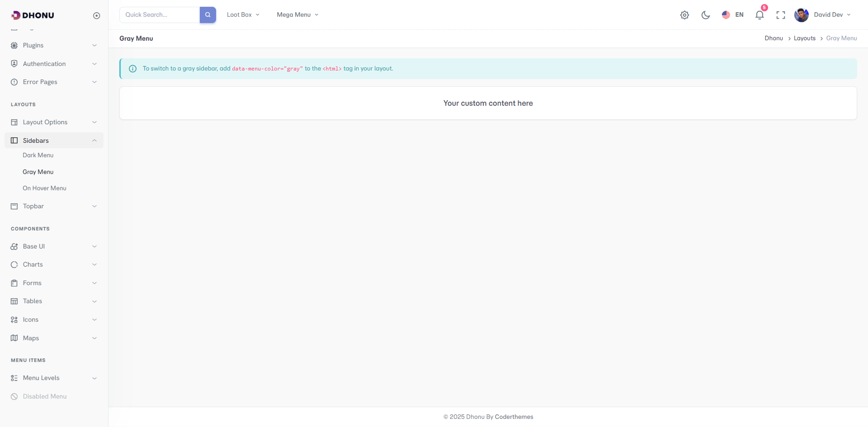Select On Hover Menu item
Viewport: 868px width, 427px height.
(x=44, y=188)
